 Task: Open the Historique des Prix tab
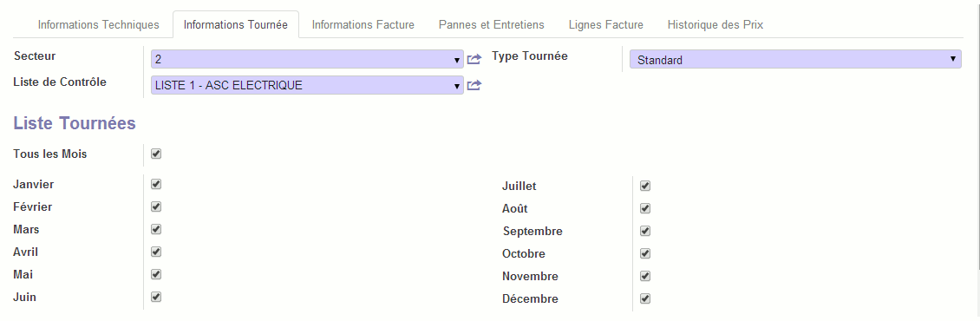click(715, 25)
